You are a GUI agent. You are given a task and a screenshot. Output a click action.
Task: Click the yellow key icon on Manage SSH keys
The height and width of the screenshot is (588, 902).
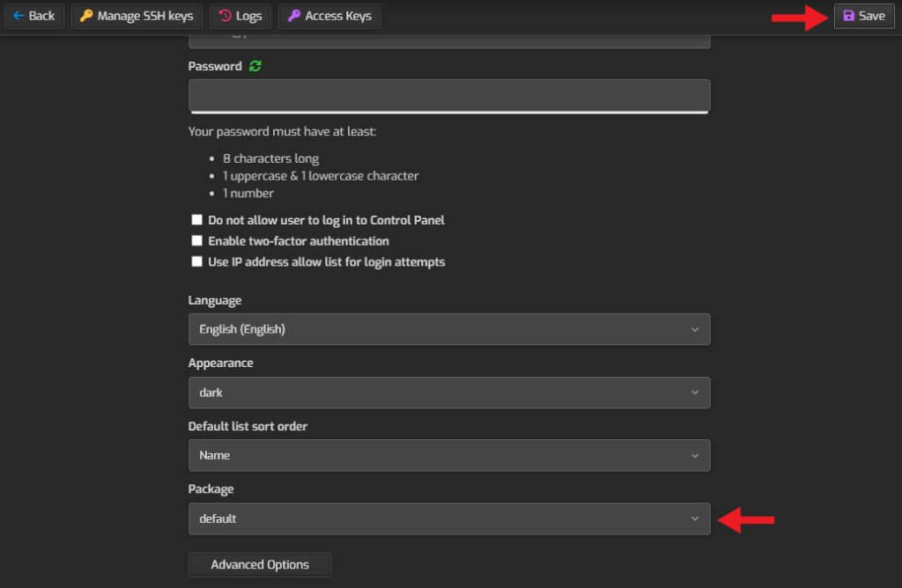85,15
